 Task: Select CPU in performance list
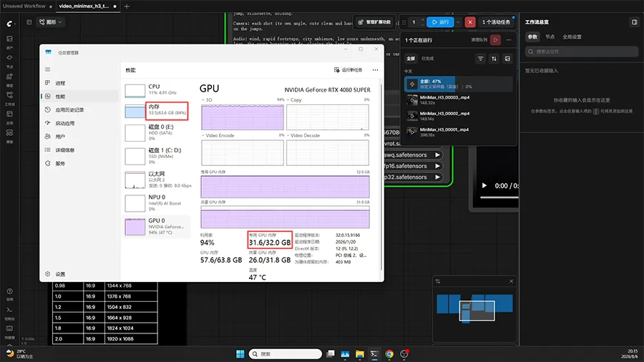tap(157, 90)
